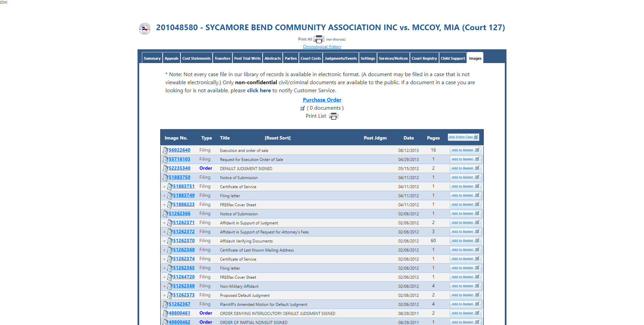The height and width of the screenshot is (325, 644).
Task: Sort table by Date column header
Action: [409, 138]
